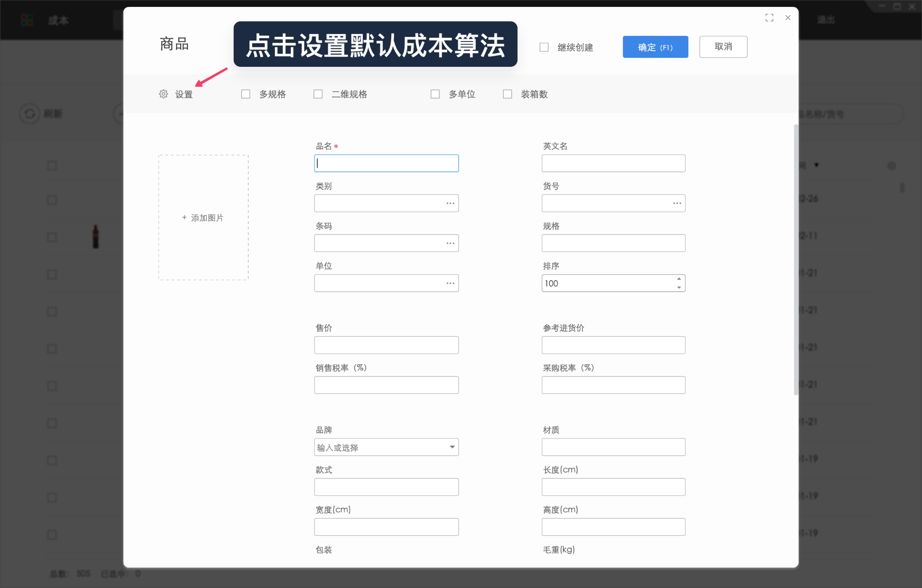The image size is (922, 588).
Task: Click the ellipsis icon beside 条码 field
Action: 450,243
